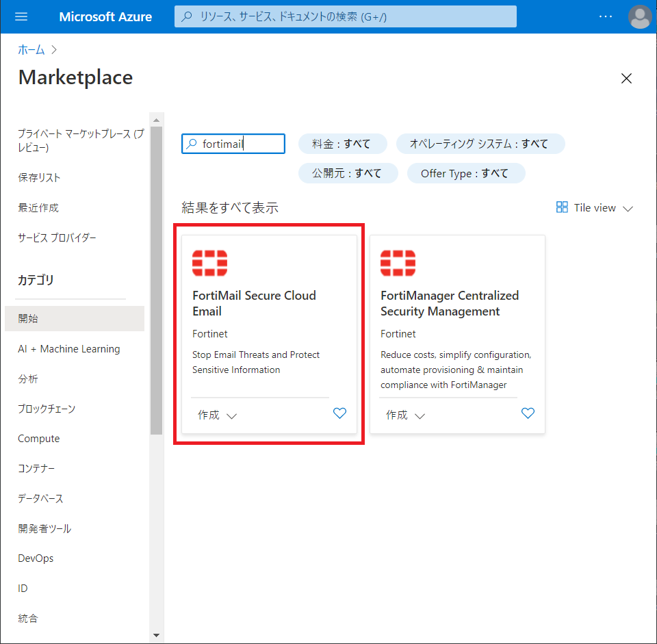Expand 作成 dropdown on FortiManager card
Image resolution: width=657 pixels, height=644 pixels.
click(405, 415)
